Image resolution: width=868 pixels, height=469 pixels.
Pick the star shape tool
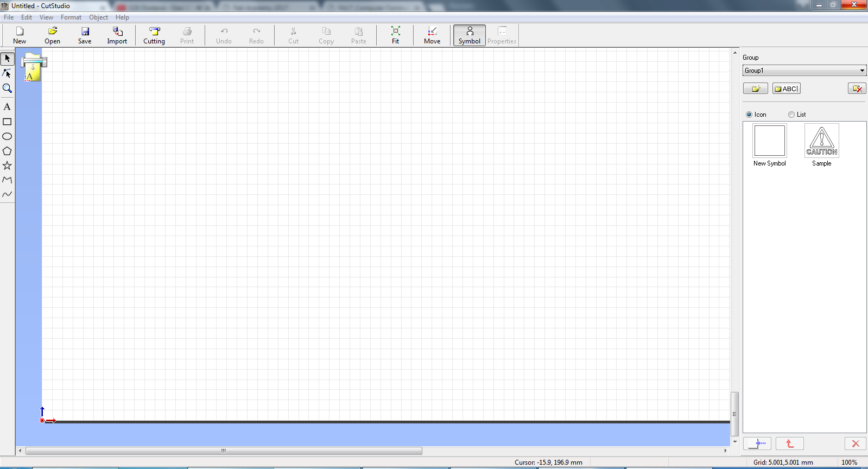tap(7, 166)
